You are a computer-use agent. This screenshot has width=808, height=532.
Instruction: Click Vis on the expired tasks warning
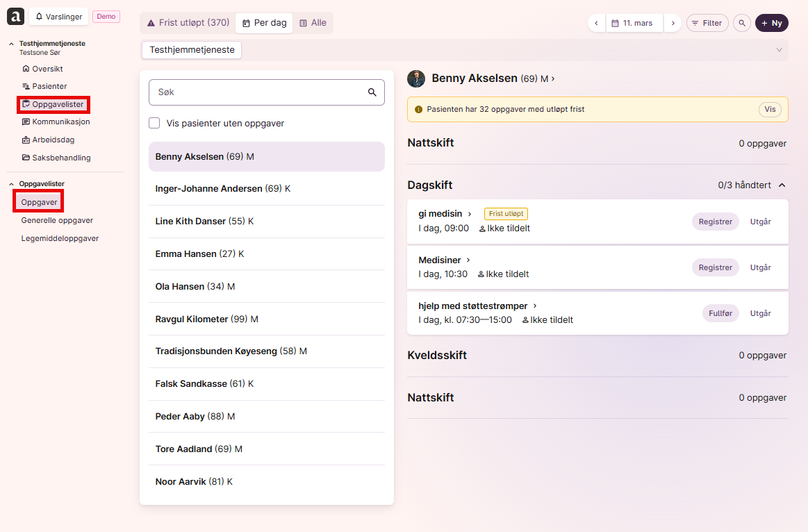pyautogui.click(x=770, y=109)
